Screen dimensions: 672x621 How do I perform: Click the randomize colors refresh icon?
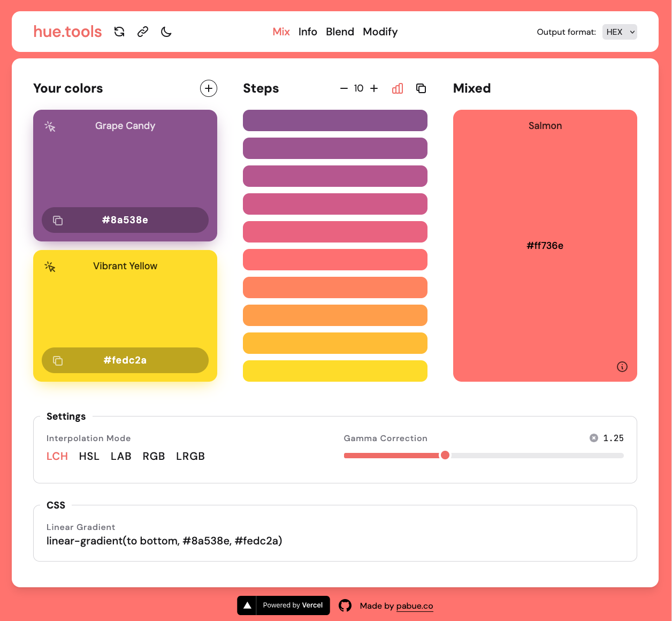119,32
